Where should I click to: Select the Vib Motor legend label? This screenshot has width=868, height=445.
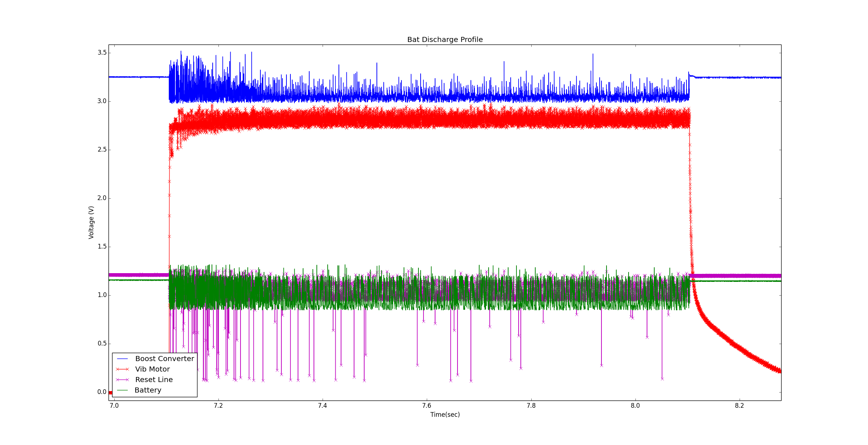coord(152,369)
